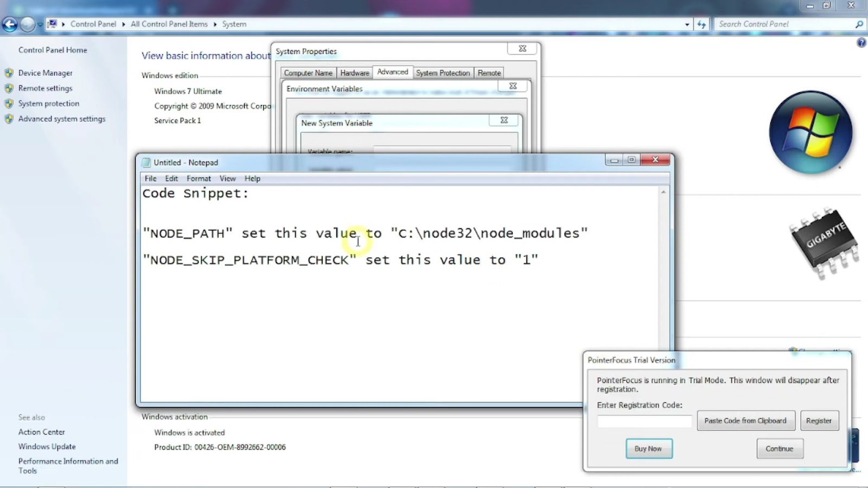Open the address bar history dropdown
This screenshot has width=868, height=488.
[687, 24]
